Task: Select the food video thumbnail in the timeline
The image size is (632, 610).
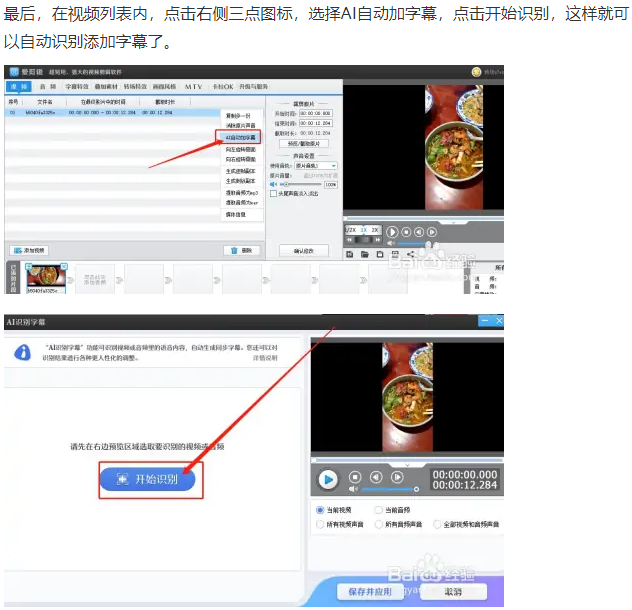Action: coord(45,277)
